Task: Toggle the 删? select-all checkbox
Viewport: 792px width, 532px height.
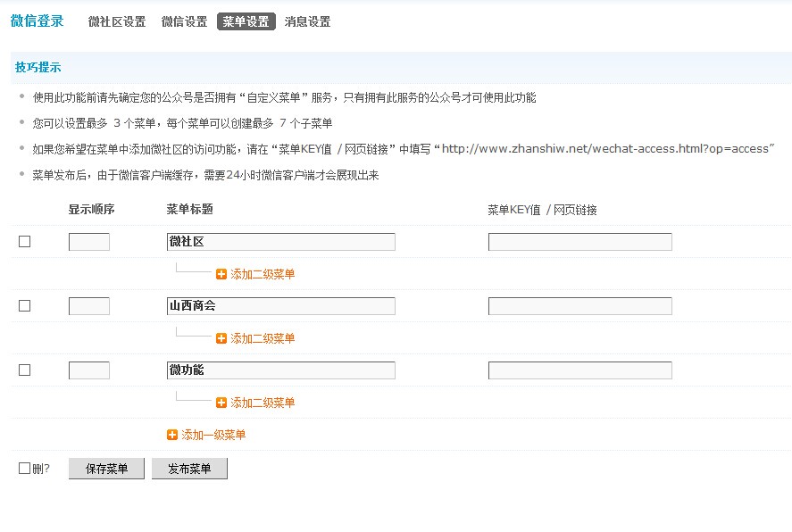Action: point(25,468)
